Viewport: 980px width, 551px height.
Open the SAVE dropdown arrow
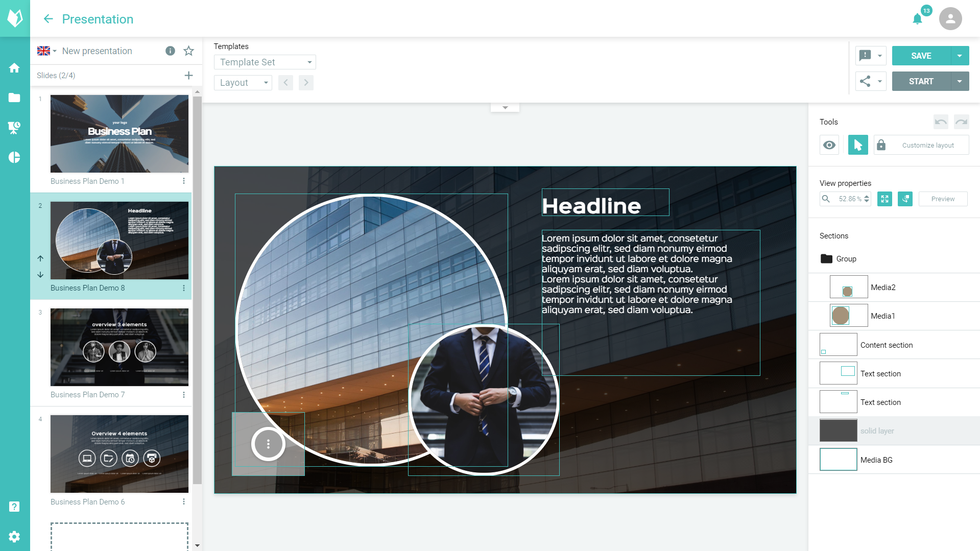pyautogui.click(x=960, y=56)
